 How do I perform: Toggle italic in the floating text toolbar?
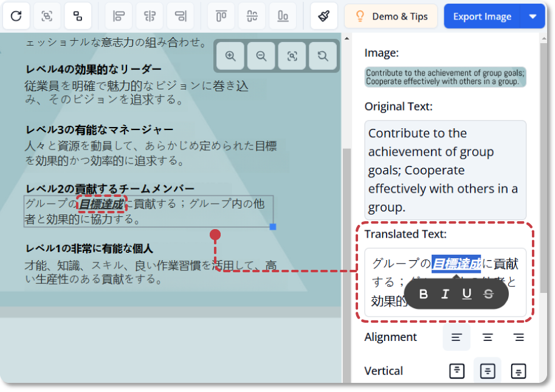click(445, 294)
